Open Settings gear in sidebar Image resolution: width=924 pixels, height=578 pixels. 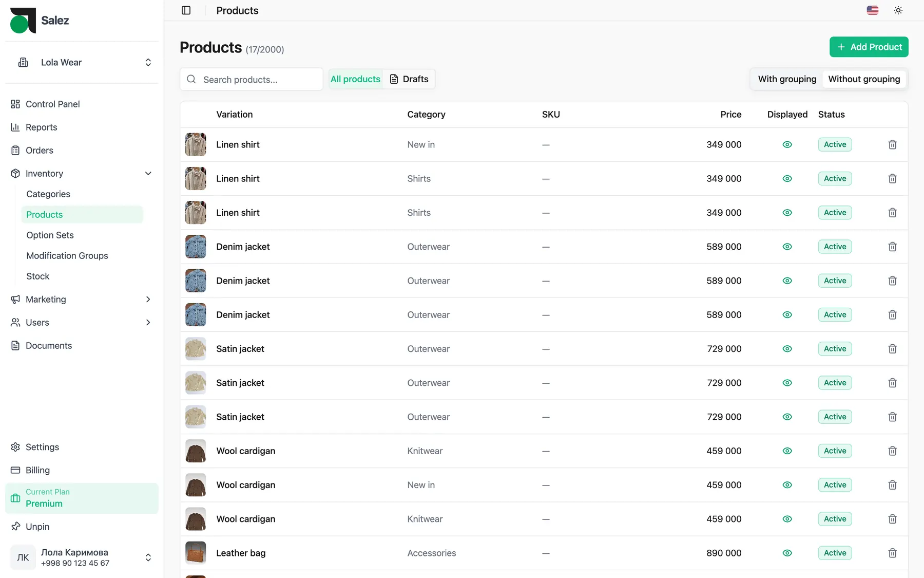[x=15, y=447]
